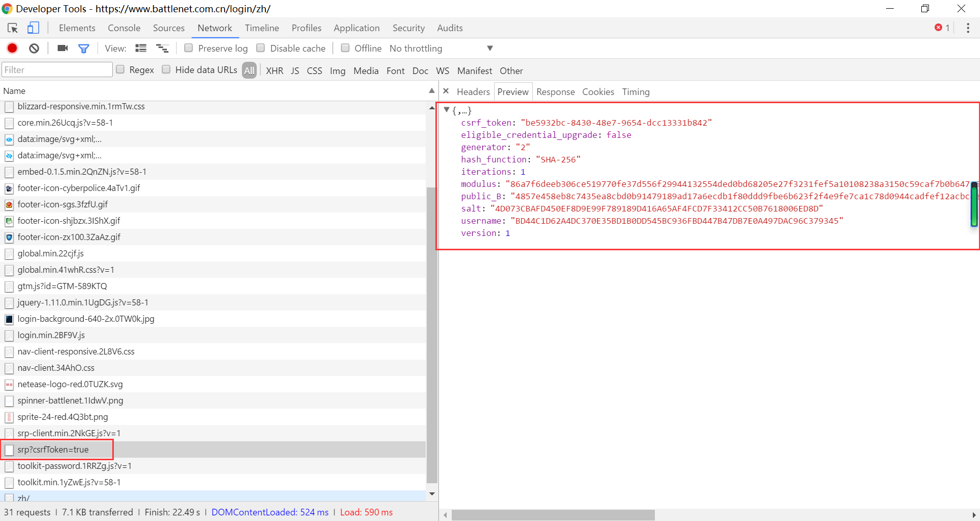This screenshot has height=521, width=980.
Task: Click the login-background jpg thumbnail icon
Action: 9,319
